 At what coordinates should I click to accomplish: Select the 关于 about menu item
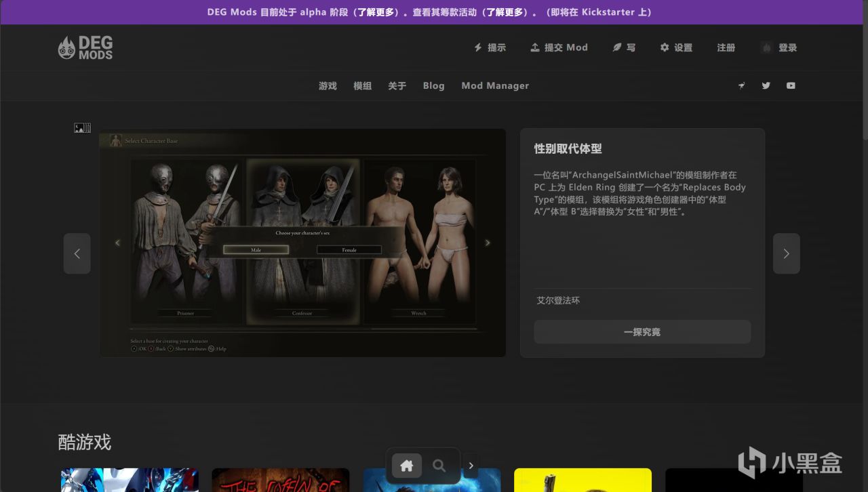pyautogui.click(x=397, y=85)
